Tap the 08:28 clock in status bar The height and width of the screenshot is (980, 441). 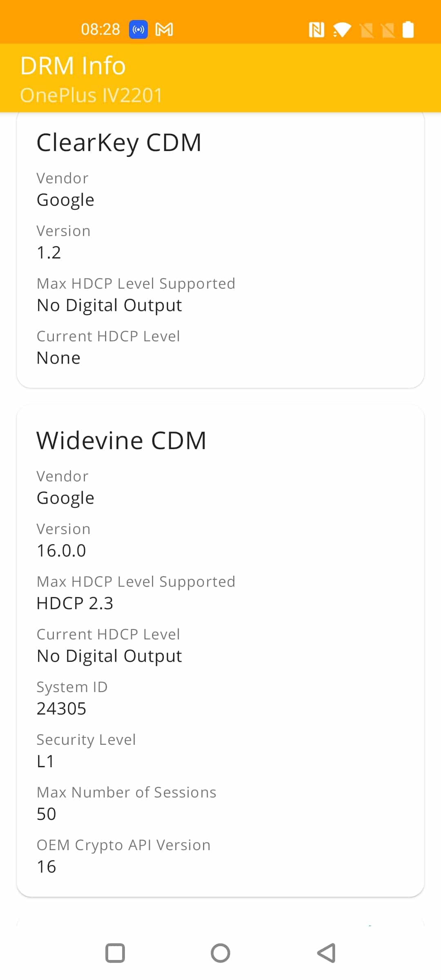[x=100, y=29]
